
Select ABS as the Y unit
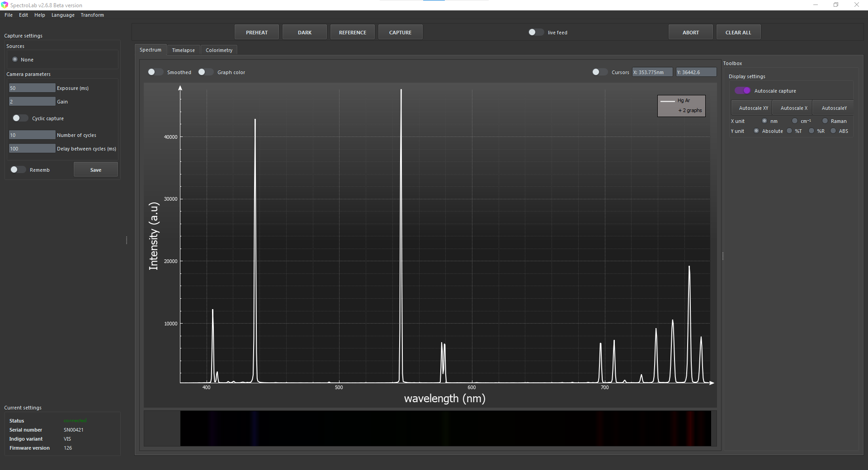[x=833, y=131]
